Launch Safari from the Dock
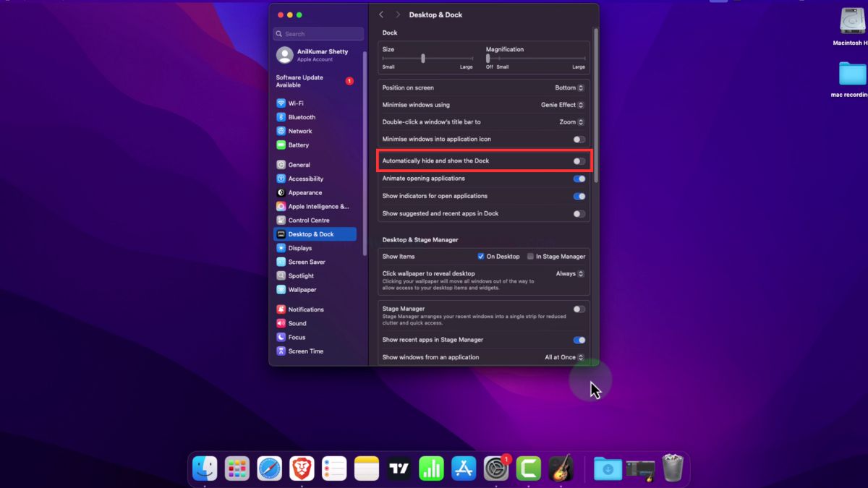Image resolution: width=868 pixels, height=488 pixels. (x=270, y=468)
